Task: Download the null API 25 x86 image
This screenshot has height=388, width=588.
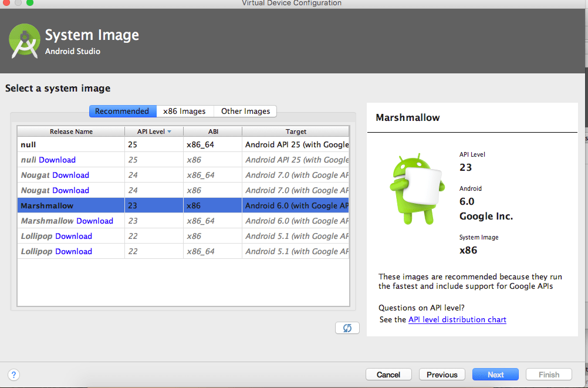Action: 57,160
